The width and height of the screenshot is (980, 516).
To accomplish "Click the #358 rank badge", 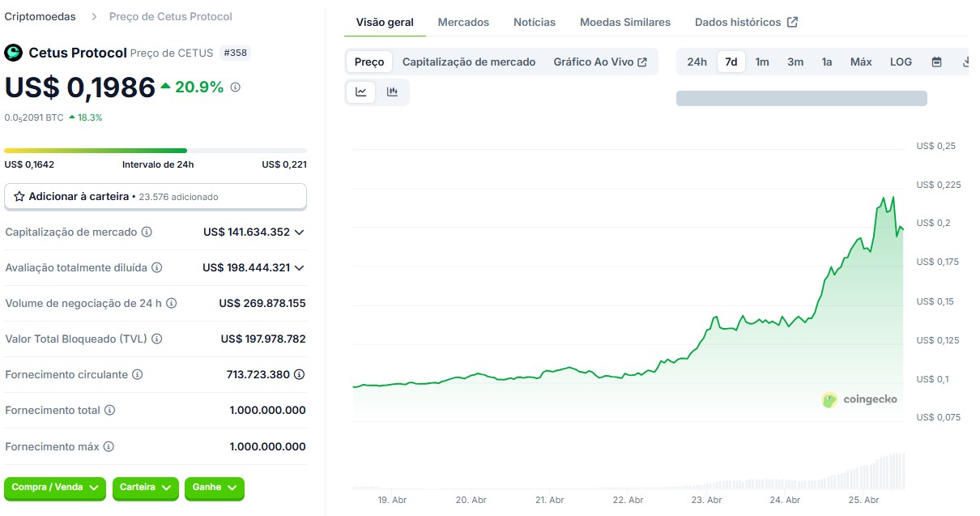I will [236, 53].
